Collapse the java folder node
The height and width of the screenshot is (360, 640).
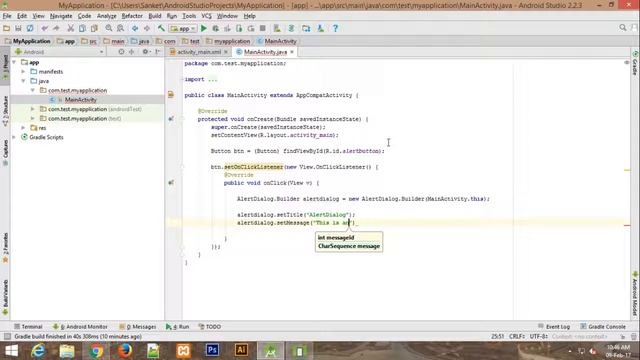pos(23,81)
